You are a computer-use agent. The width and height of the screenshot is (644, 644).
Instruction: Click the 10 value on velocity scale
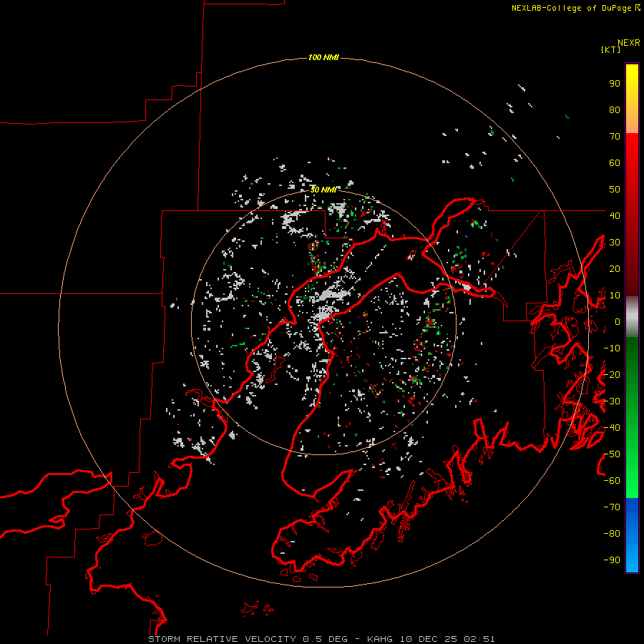615,296
